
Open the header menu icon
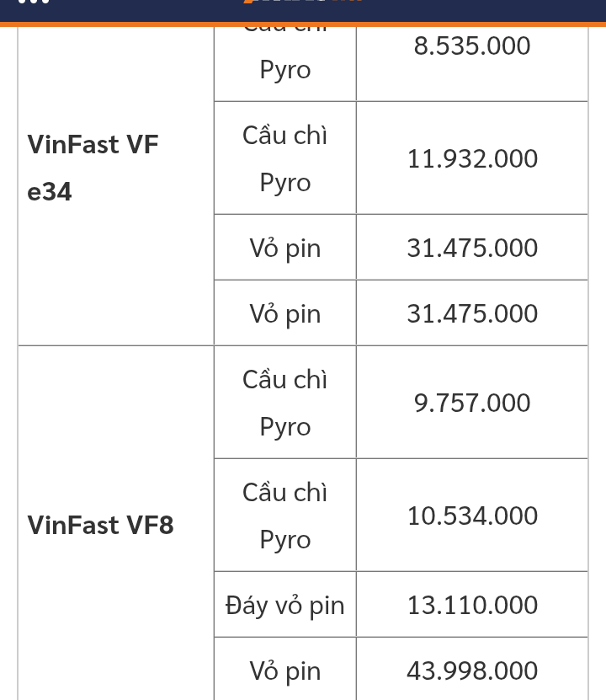(34, 2)
